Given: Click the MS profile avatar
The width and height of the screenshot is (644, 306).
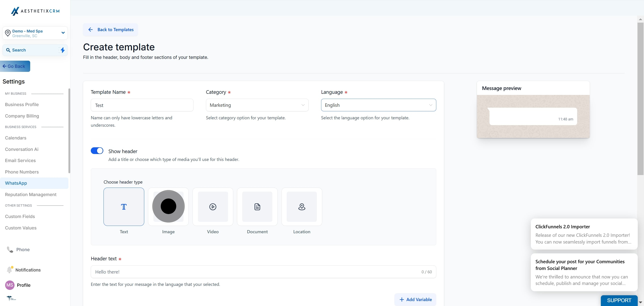Looking at the screenshot, I should (x=10, y=285).
